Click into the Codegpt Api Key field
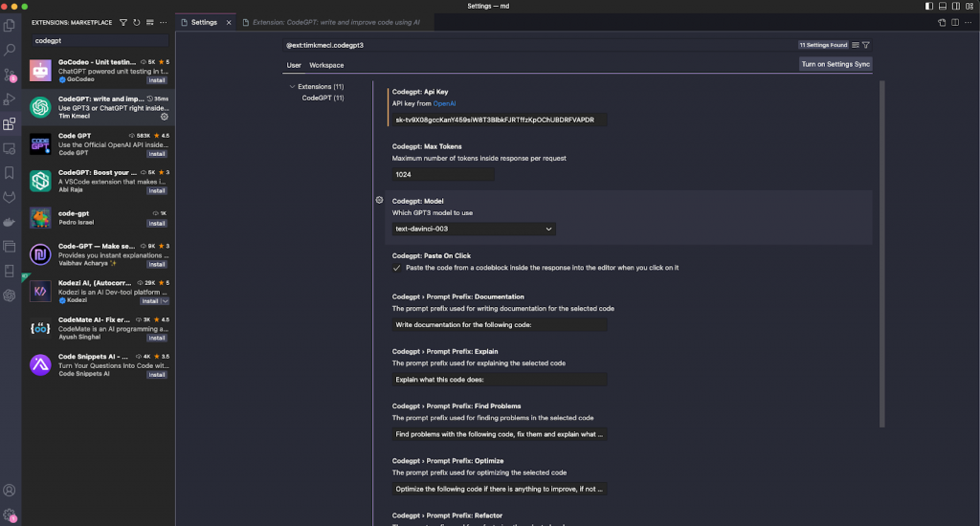980x526 pixels. (500, 120)
